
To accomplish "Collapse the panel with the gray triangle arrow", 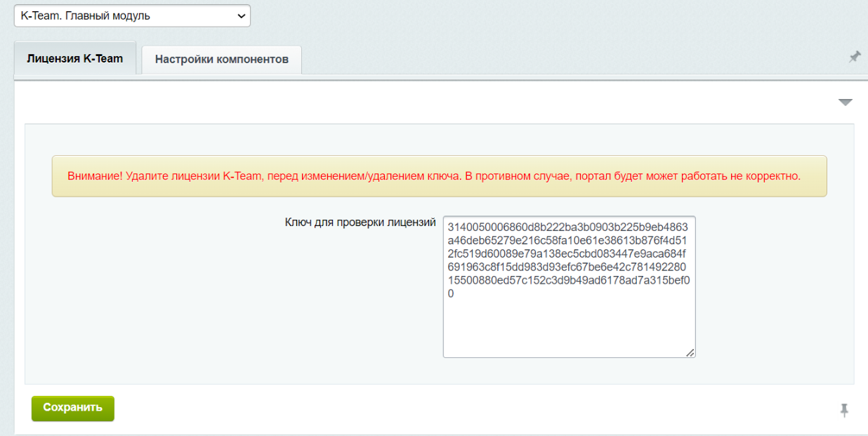I will click(x=846, y=103).
